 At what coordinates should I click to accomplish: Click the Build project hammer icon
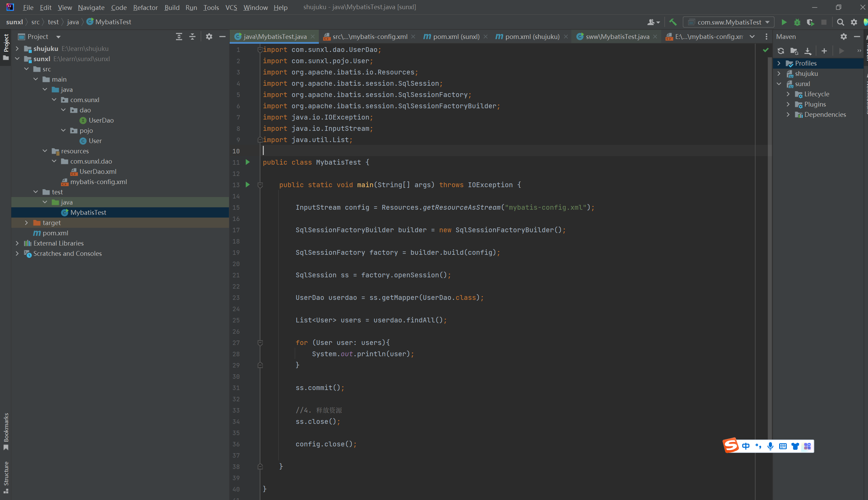tap(673, 22)
